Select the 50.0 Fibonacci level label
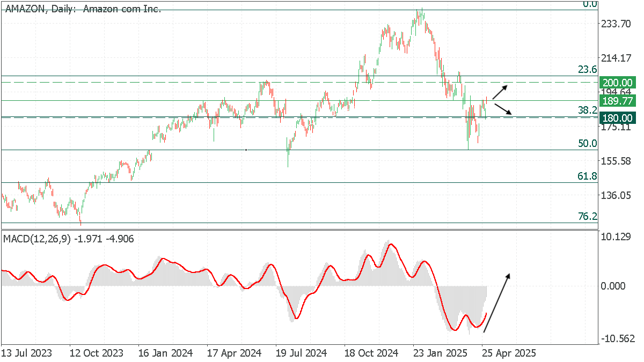 tap(587, 143)
